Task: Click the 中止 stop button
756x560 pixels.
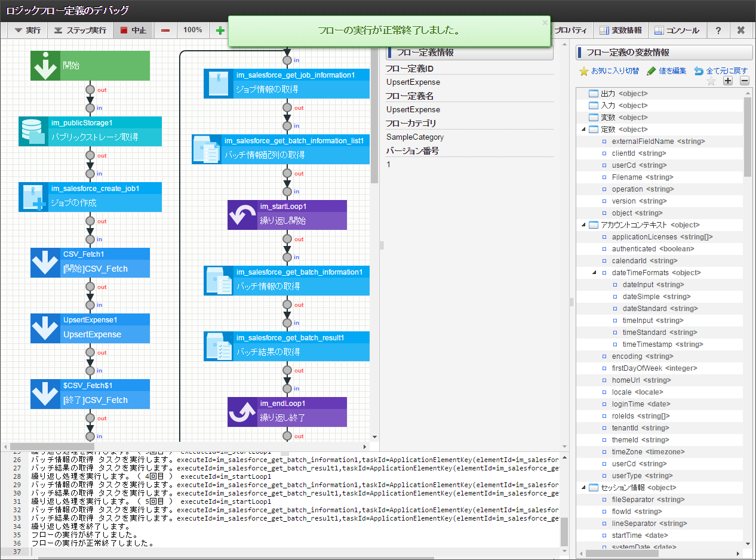Action: click(133, 30)
